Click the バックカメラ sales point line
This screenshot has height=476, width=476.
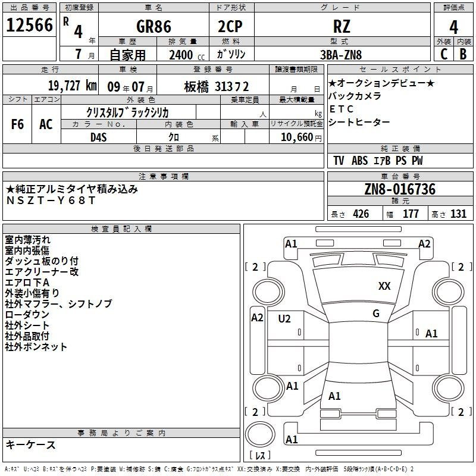click(x=355, y=96)
